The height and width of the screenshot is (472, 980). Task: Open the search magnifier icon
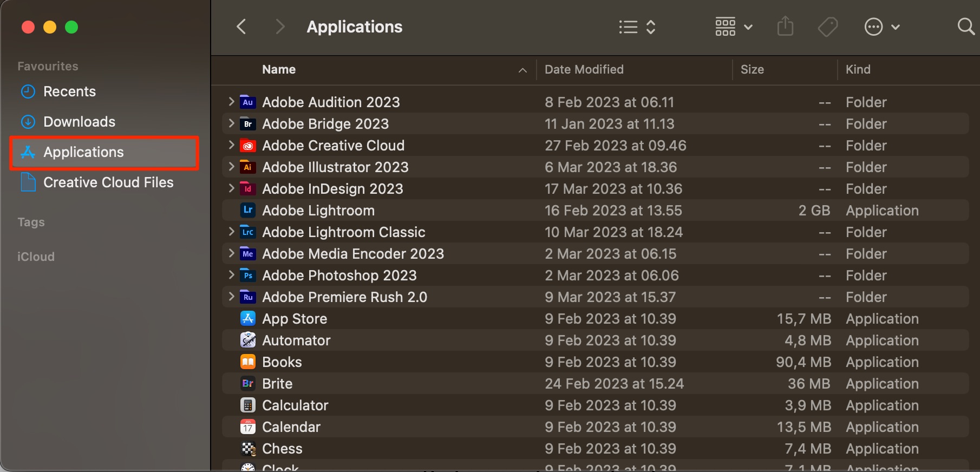(x=965, y=27)
